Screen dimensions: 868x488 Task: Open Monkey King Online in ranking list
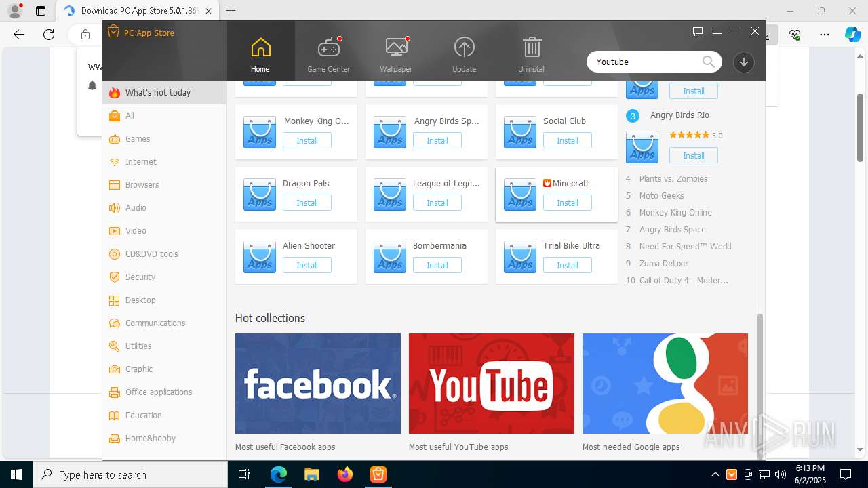(675, 213)
